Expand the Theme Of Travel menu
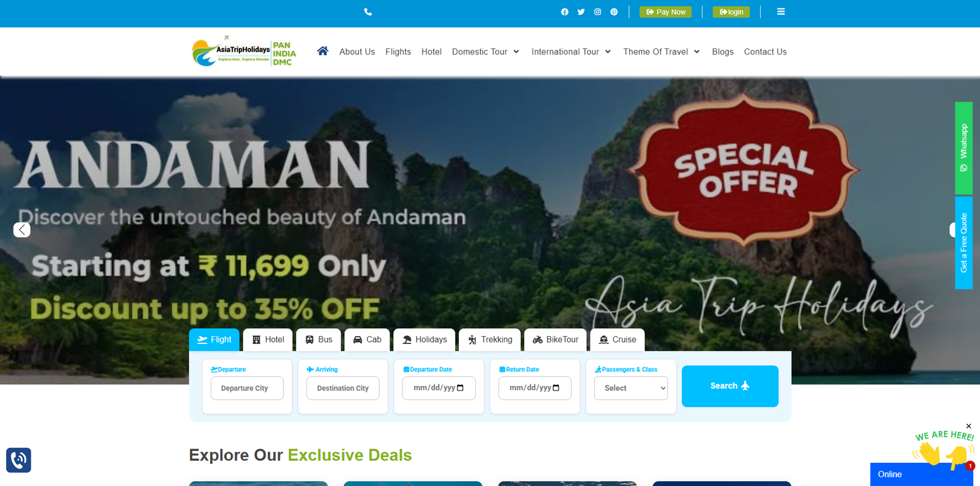Screen dimensions: 980x486 point(661,51)
